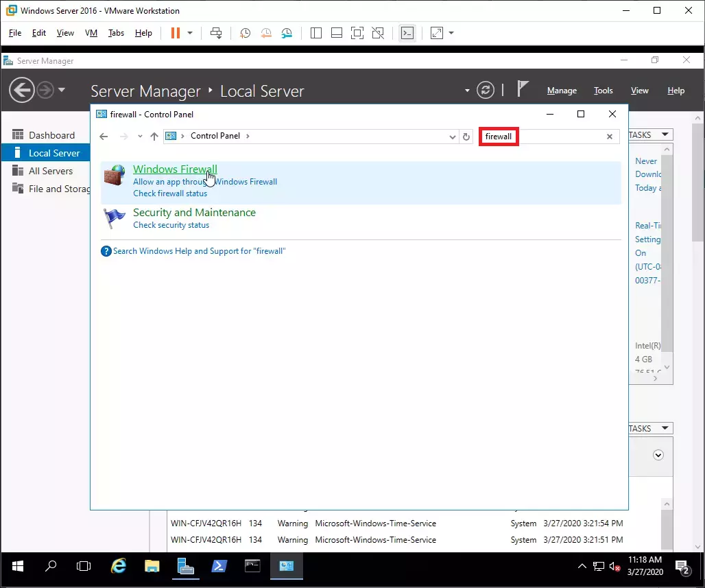Open File Explorer from the taskbar
This screenshot has height=588, width=705.
pyautogui.click(x=152, y=566)
